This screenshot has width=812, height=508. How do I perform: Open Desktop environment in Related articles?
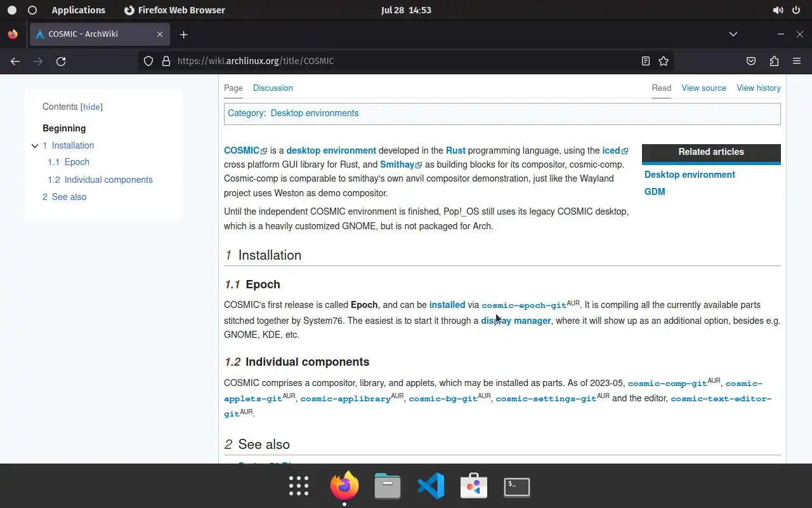coord(690,175)
